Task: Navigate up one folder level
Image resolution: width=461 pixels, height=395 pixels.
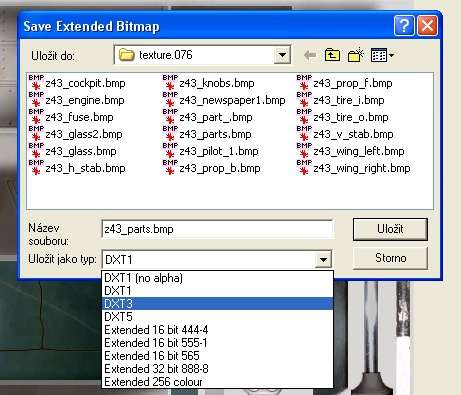Action: (x=332, y=55)
